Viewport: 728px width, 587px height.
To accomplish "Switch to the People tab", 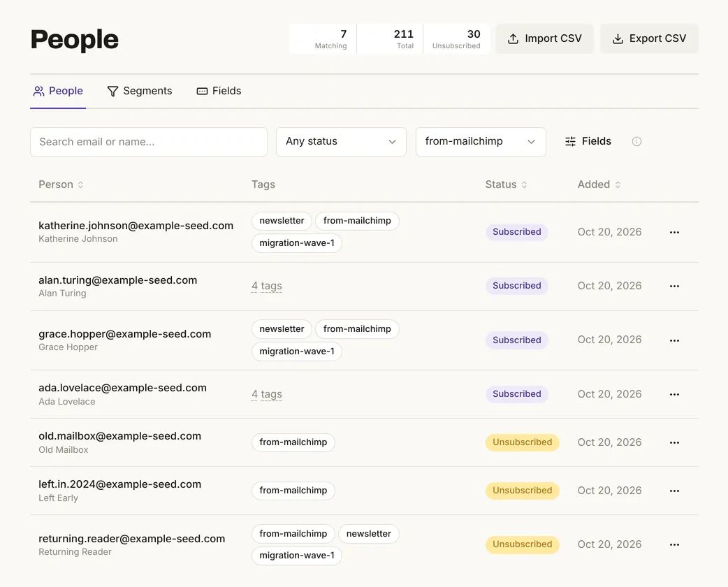I will [58, 91].
